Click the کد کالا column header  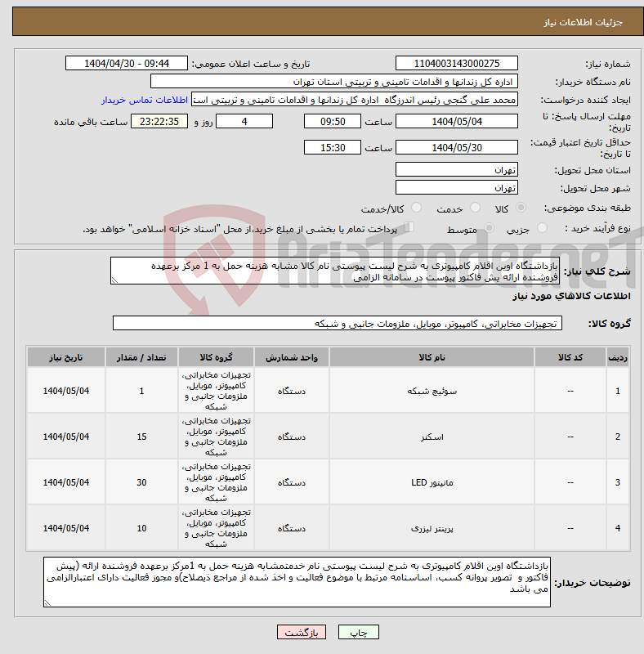tap(570, 357)
